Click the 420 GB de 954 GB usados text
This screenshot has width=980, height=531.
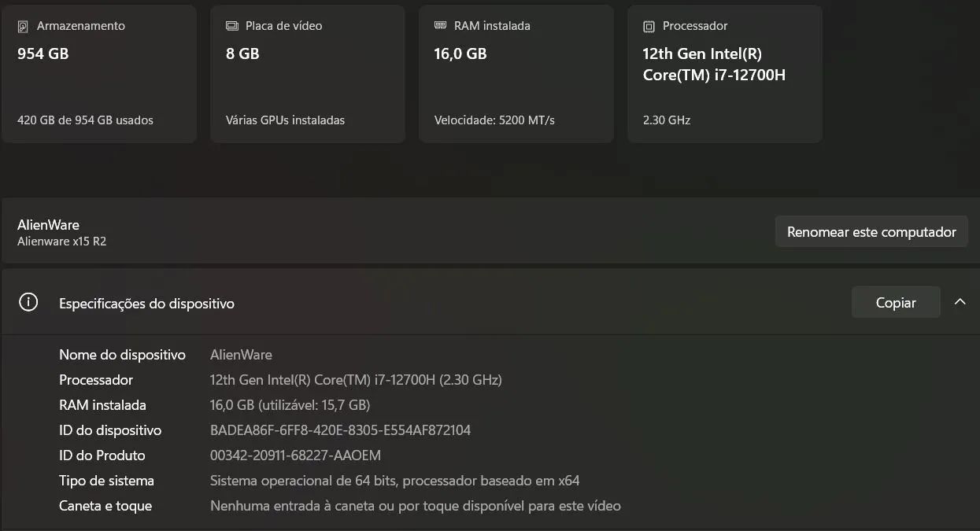coord(83,120)
